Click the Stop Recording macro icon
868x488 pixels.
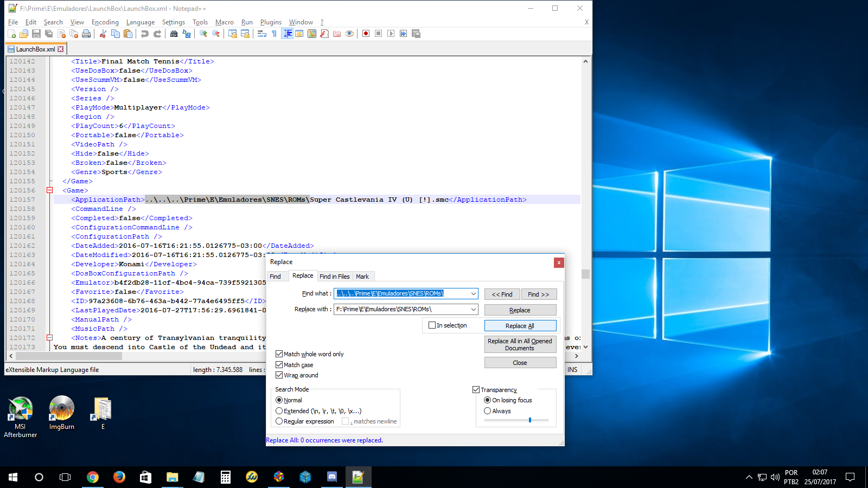coord(379,34)
